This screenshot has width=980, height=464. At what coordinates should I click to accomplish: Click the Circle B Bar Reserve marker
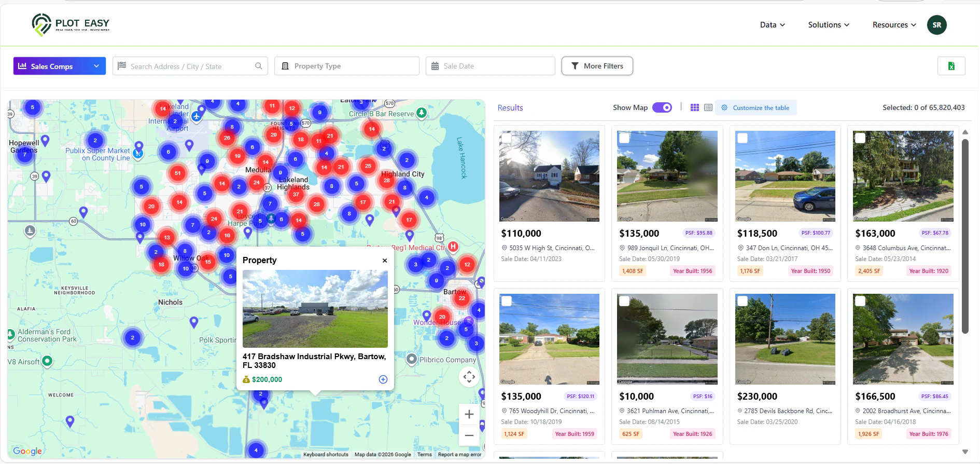422,113
